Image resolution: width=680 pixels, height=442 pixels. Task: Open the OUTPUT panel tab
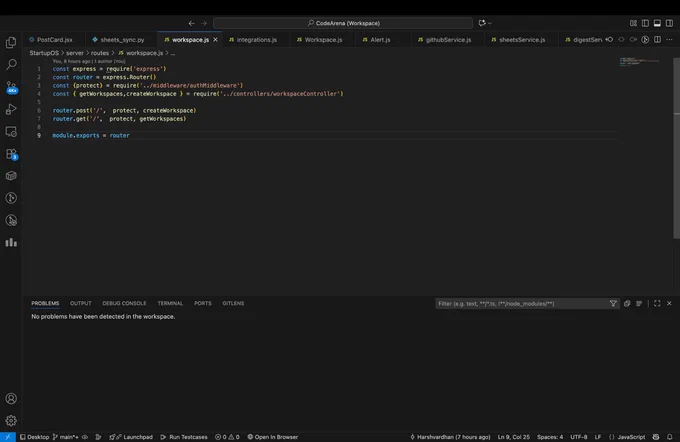tap(81, 303)
